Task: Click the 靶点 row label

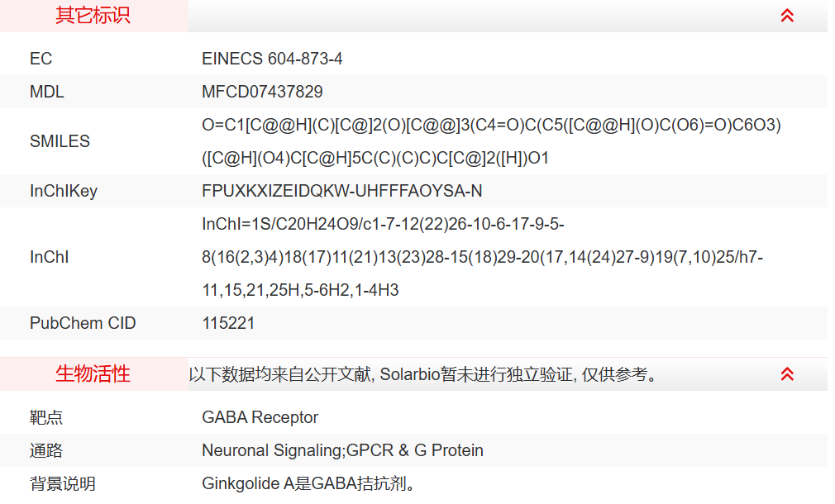Action: (x=46, y=417)
